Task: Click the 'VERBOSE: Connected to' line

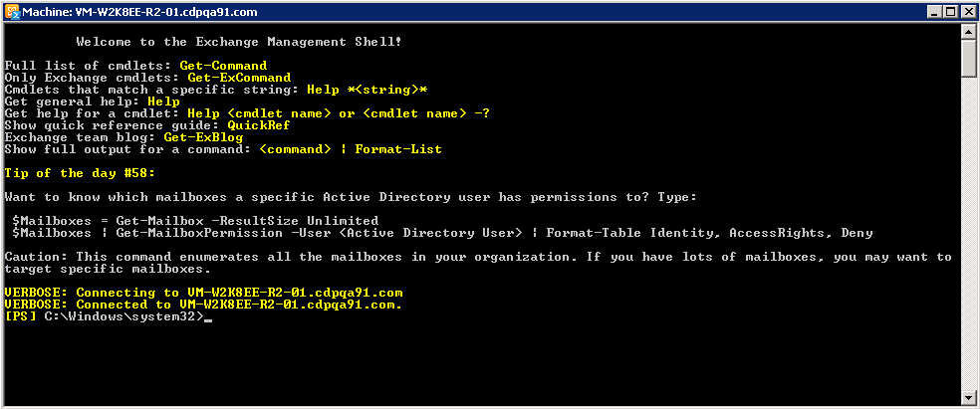Action: [x=203, y=305]
